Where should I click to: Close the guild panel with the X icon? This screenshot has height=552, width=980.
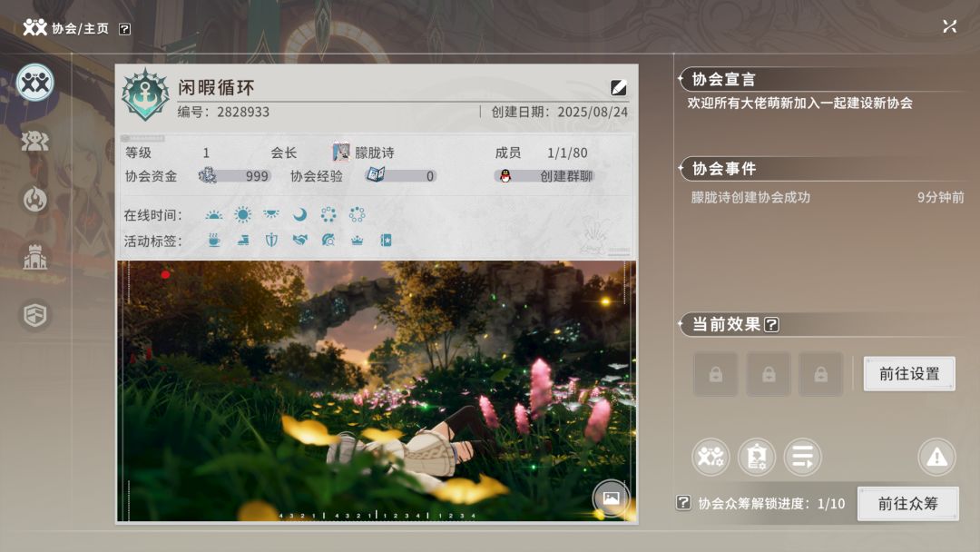pyautogui.click(x=949, y=26)
